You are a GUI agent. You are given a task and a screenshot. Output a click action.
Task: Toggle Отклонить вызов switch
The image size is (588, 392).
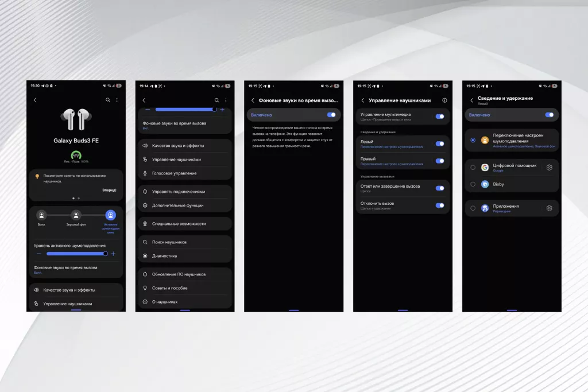coord(440,205)
